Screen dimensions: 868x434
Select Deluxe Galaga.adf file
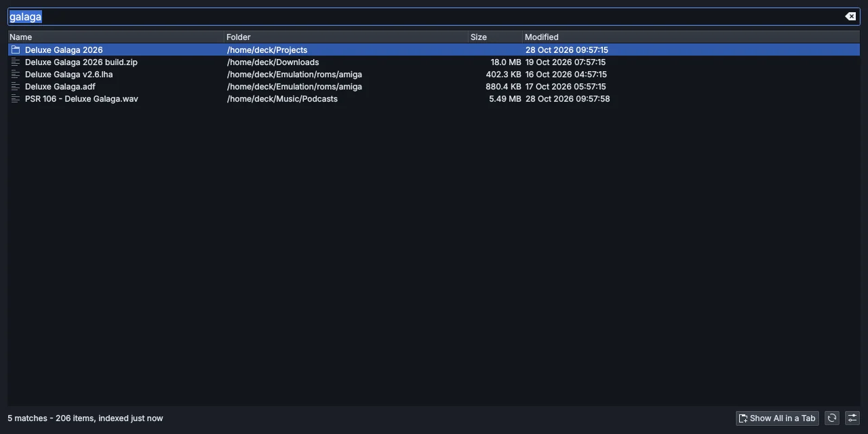pyautogui.click(x=60, y=86)
